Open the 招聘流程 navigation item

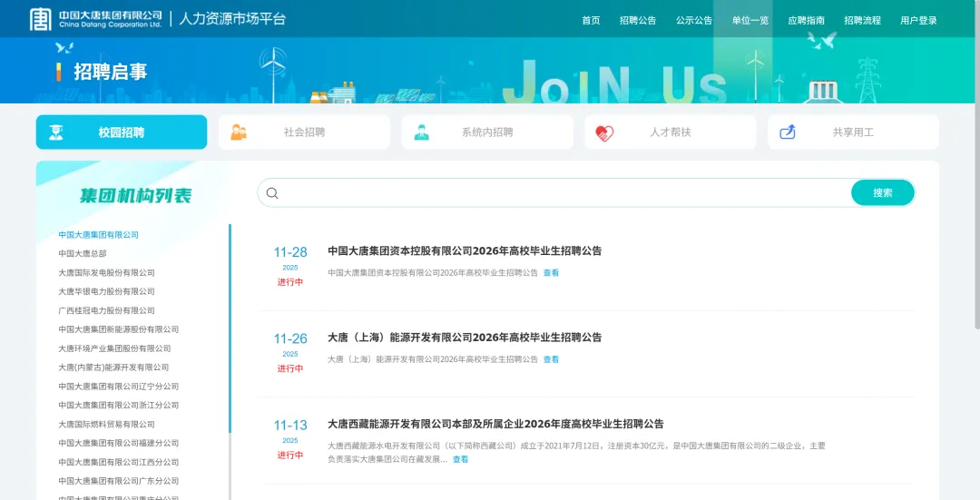point(863,21)
